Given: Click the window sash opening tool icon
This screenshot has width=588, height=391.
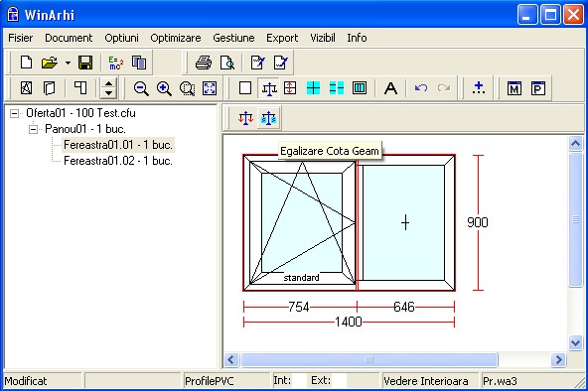Looking at the screenshot, I should coord(26,88).
